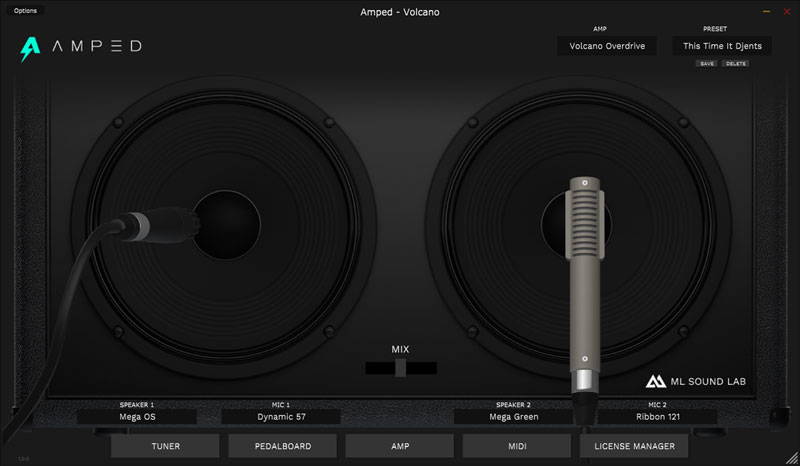Open the Volcano Overdrive amp selector
Screen dimensions: 800x466
607,46
